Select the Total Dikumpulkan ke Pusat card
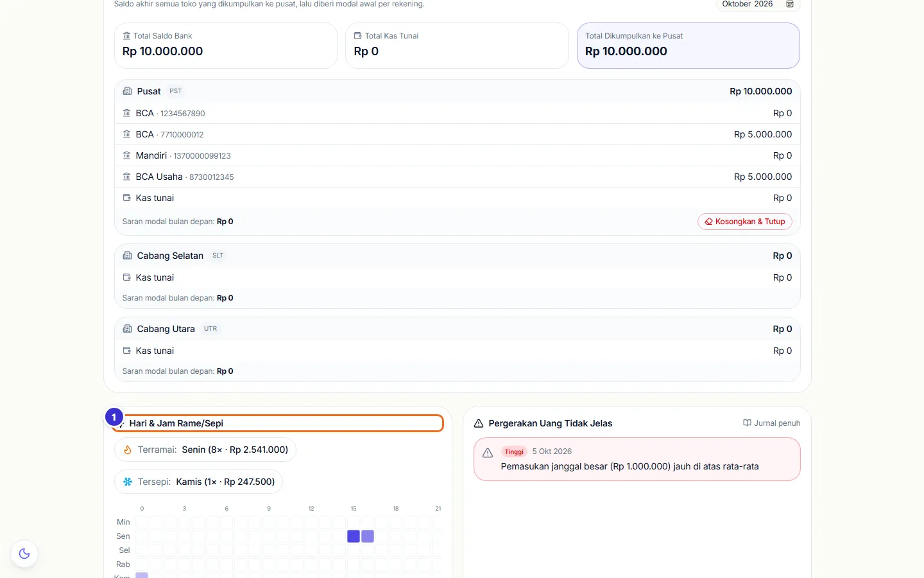The image size is (924, 578). [688, 46]
